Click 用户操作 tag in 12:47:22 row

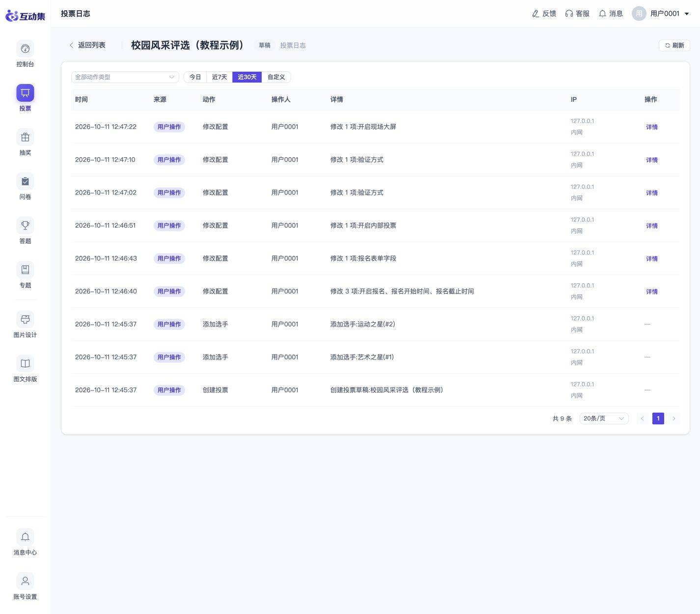[x=169, y=127]
